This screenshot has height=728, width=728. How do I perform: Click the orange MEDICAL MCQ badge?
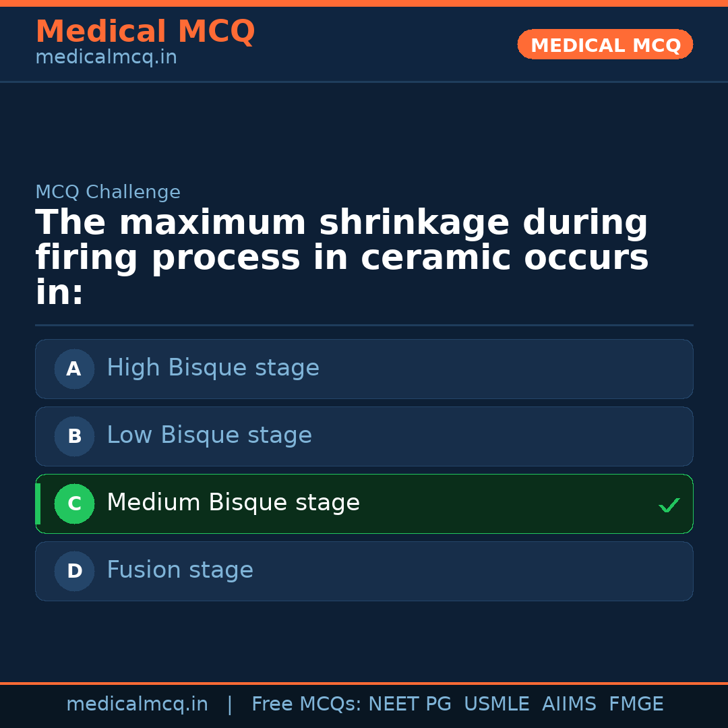[x=605, y=44]
